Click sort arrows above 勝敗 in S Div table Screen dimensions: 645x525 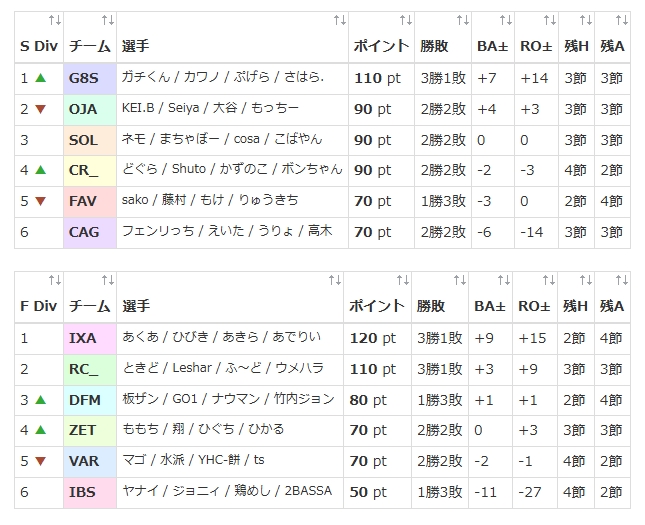click(x=461, y=21)
